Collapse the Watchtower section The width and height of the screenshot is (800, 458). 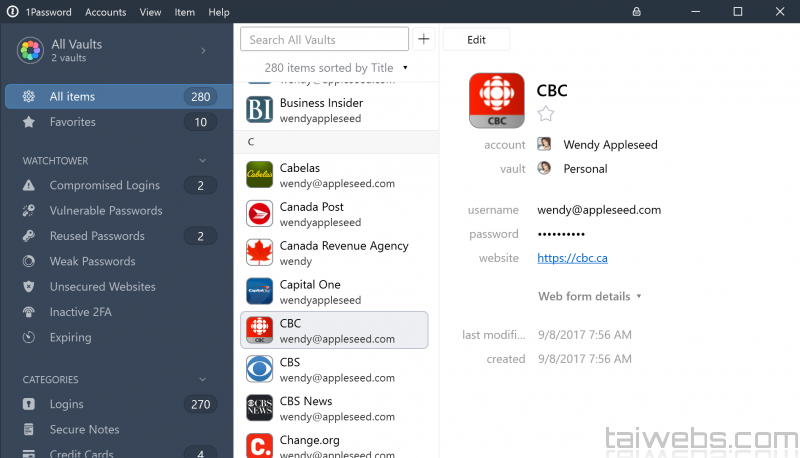tap(203, 160)
